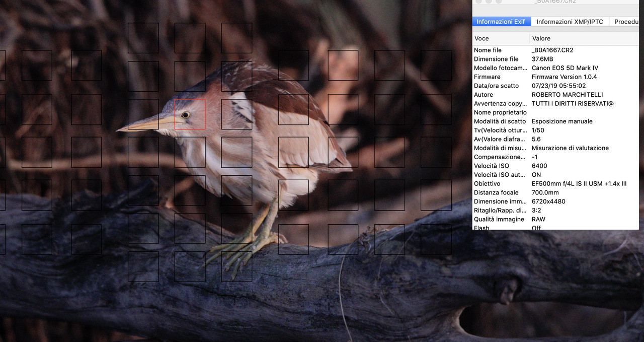Select the Modalità di scatto label

point(500,121)
